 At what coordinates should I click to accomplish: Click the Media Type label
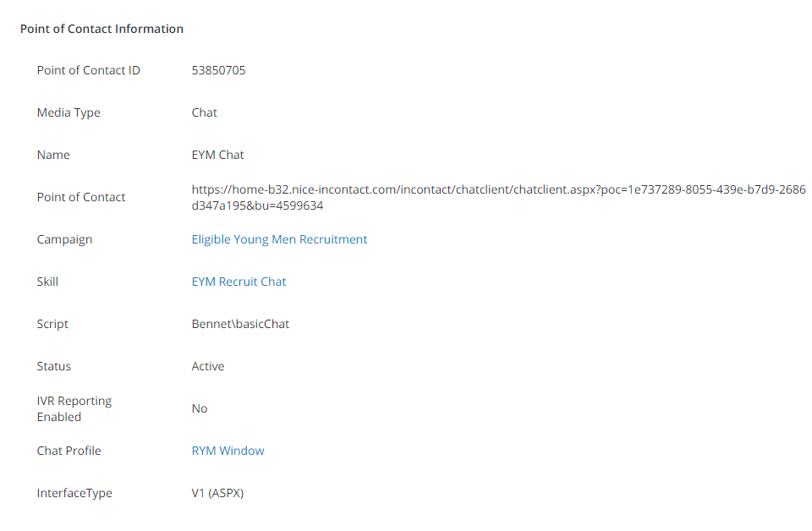[x=69, y=112]
